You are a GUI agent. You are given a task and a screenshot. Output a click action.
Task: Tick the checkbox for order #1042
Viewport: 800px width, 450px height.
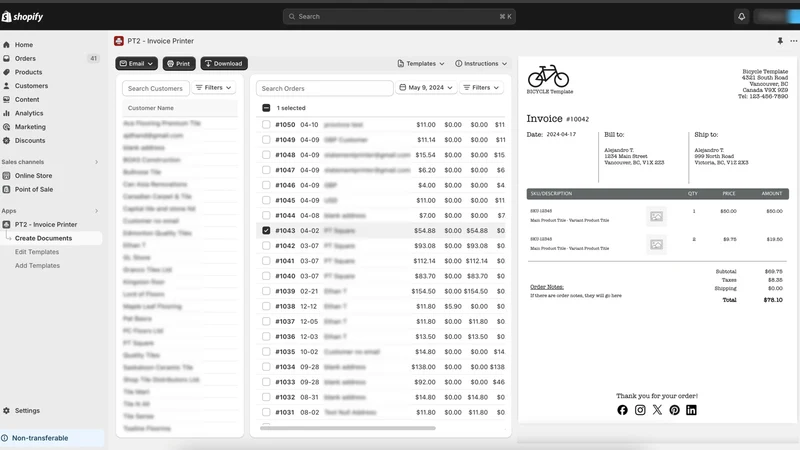tap(266, 245)
